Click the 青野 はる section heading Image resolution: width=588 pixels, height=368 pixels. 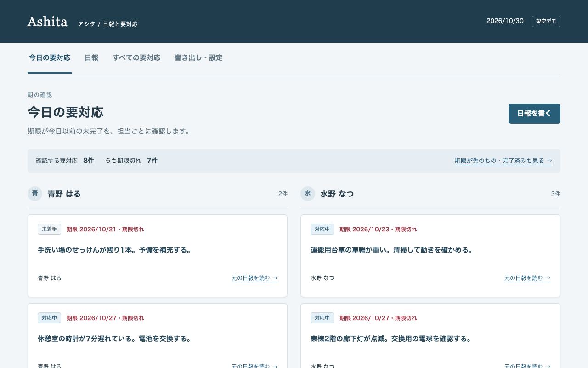(64, 194)
